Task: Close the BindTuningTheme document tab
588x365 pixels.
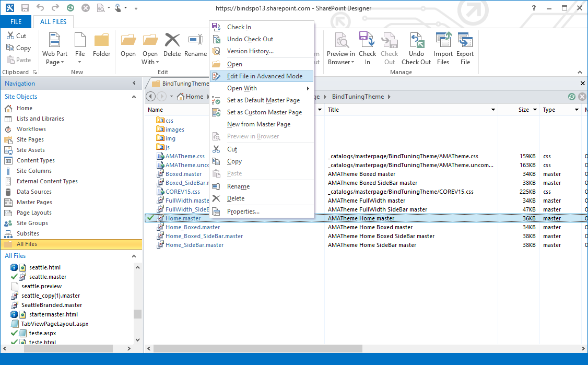Action: tap(582, 83)
